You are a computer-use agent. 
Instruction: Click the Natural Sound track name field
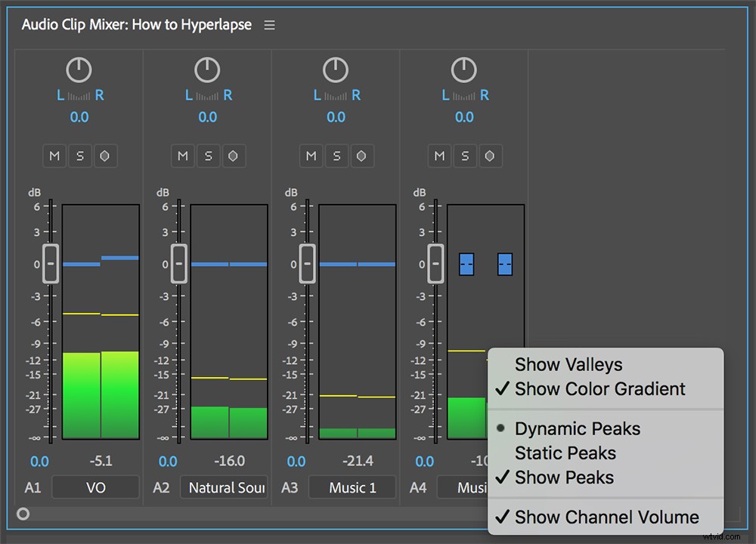224,487
